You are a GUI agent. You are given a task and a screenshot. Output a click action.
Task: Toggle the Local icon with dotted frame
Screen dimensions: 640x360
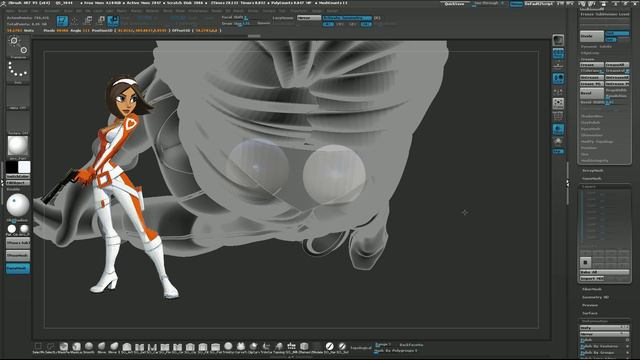pyautogui.click(x=558, y=104)
